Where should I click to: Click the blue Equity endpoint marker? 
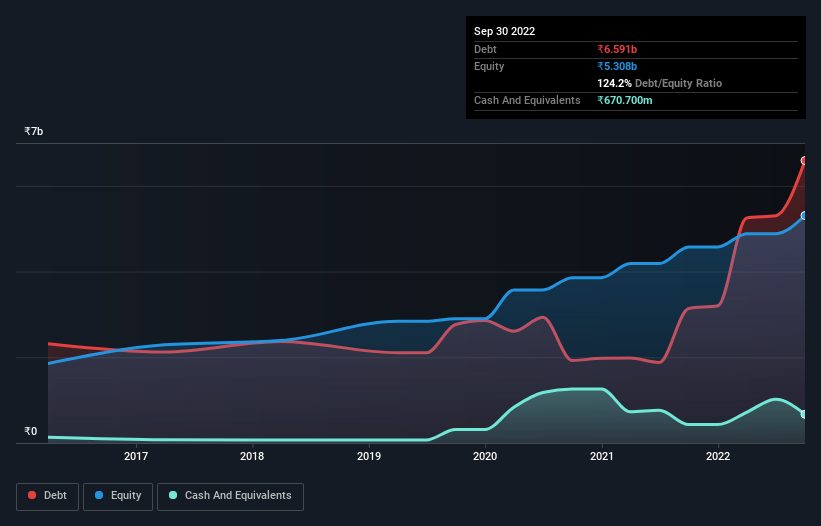pos(804,216)
